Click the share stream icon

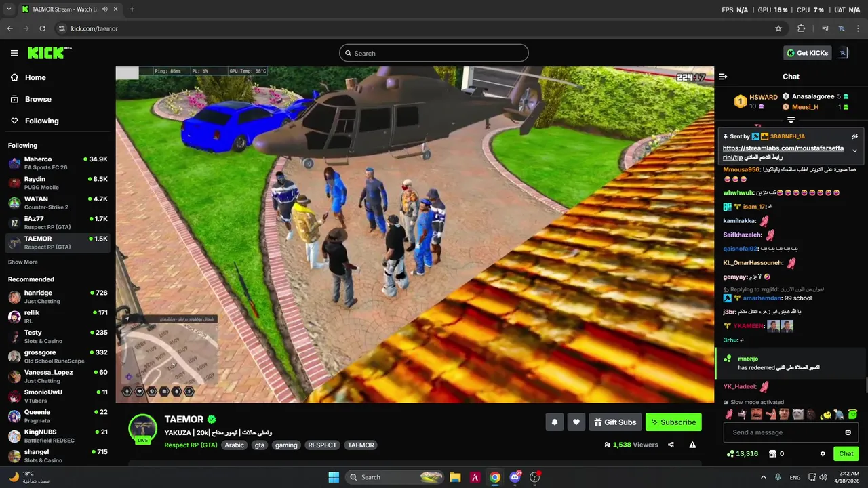point(671,445)
